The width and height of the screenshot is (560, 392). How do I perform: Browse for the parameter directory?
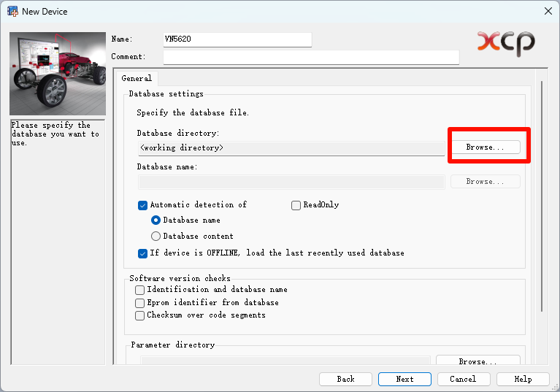[x=477, y=361]
